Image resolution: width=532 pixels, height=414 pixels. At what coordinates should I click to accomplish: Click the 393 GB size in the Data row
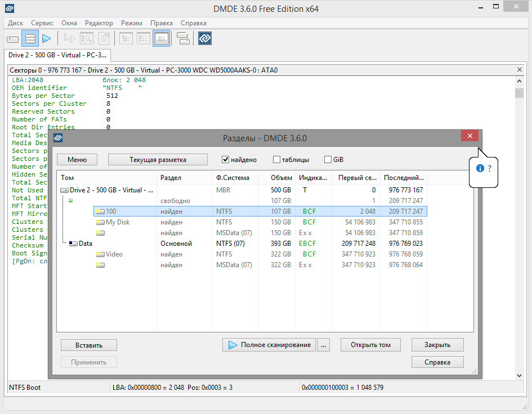coord(280,244)
